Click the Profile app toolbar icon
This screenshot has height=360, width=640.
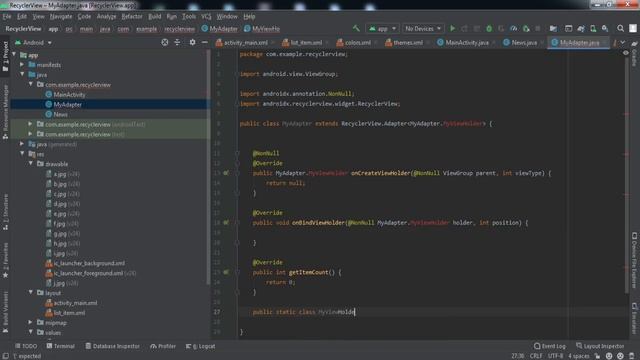[x=513, y=29]
